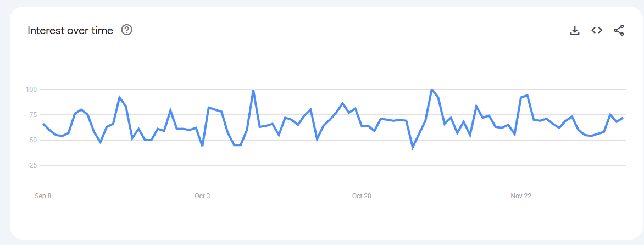The height and width of the screenshot is (245, 644).
Task: Click the last data point of the line
Action: coord(622,118)
